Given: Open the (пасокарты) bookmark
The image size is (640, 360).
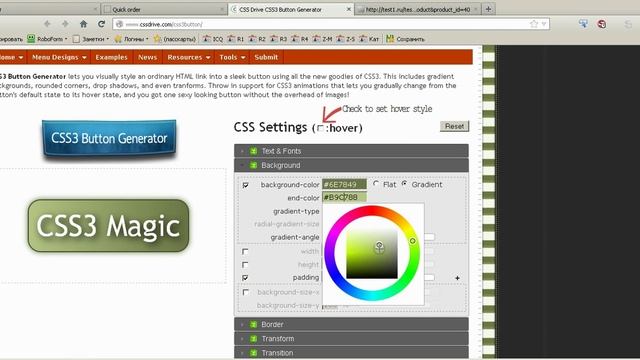Looking at the screenshot, I should pyautogui.click(x=175, y=39).
